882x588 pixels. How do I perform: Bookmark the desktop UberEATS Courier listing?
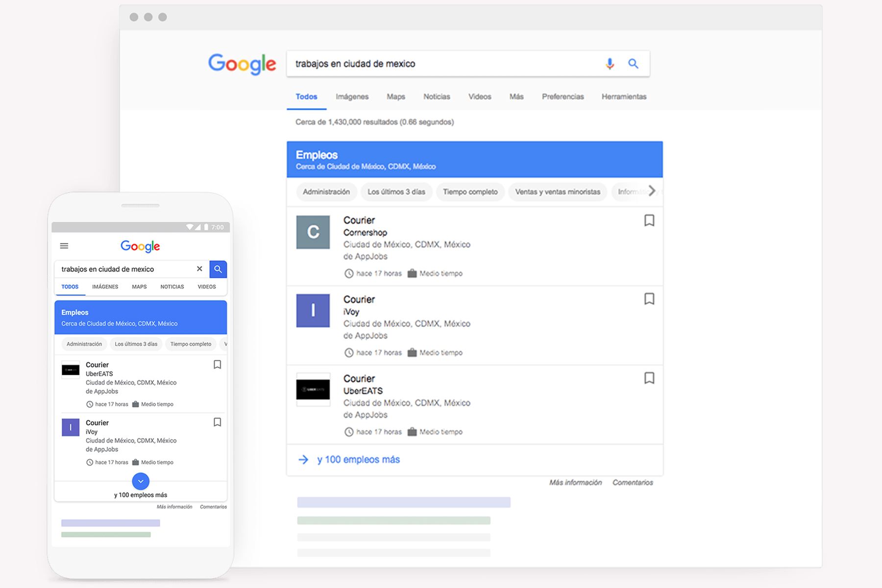tap(649, 378)
